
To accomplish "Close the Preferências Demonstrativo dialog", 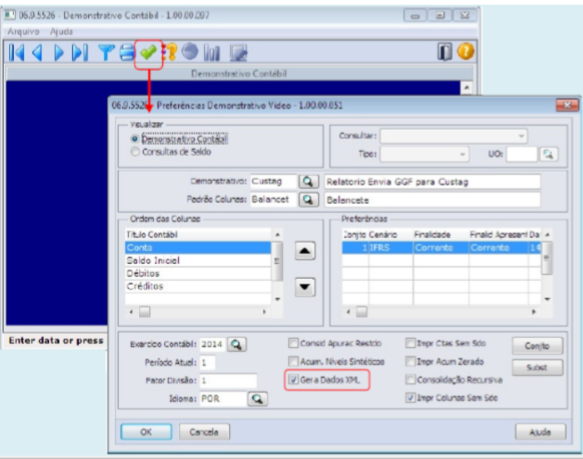I will [567, 106].
